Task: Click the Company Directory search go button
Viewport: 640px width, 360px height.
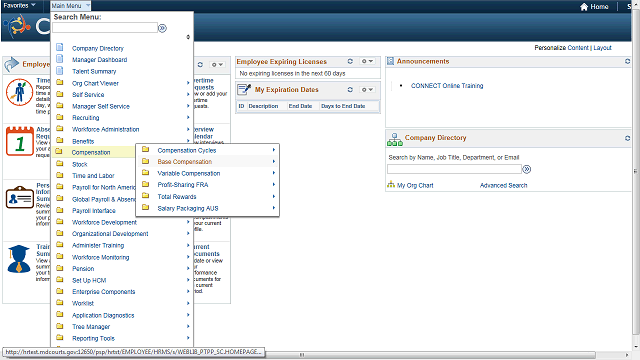Action: coord(527,169)
